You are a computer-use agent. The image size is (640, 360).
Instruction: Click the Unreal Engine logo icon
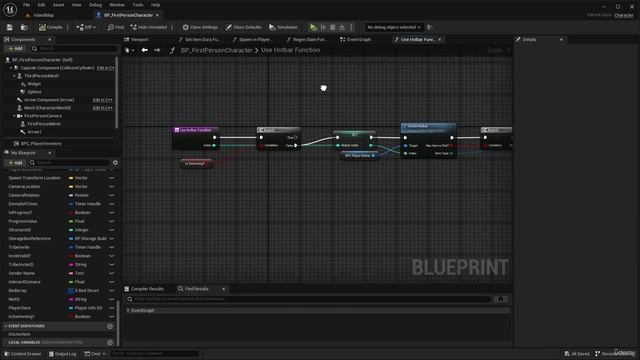(x=10, y=9)
